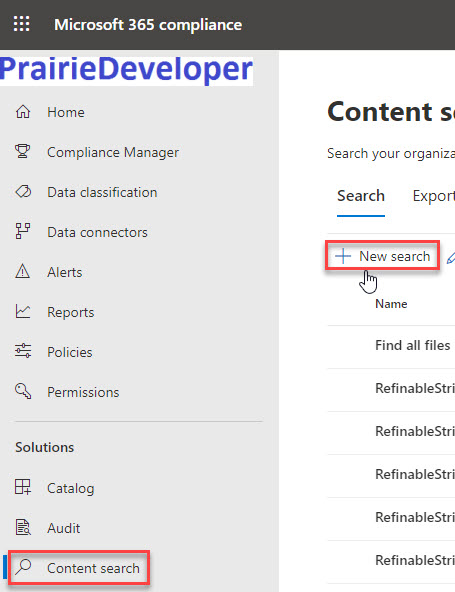The width and height of the screenshot is (455, 592).
Task: Open the 'Find all files' search row
Action: coord(391,345)
